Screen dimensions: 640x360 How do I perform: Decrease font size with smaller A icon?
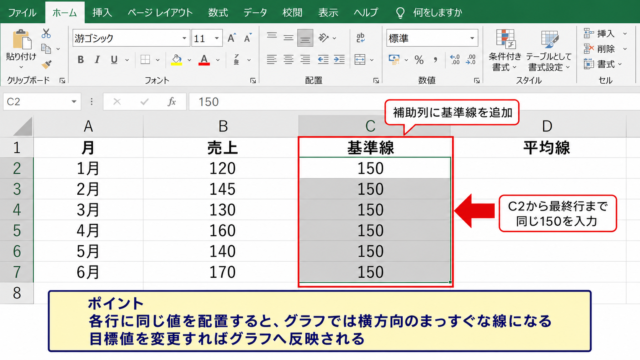click(248, 38)
